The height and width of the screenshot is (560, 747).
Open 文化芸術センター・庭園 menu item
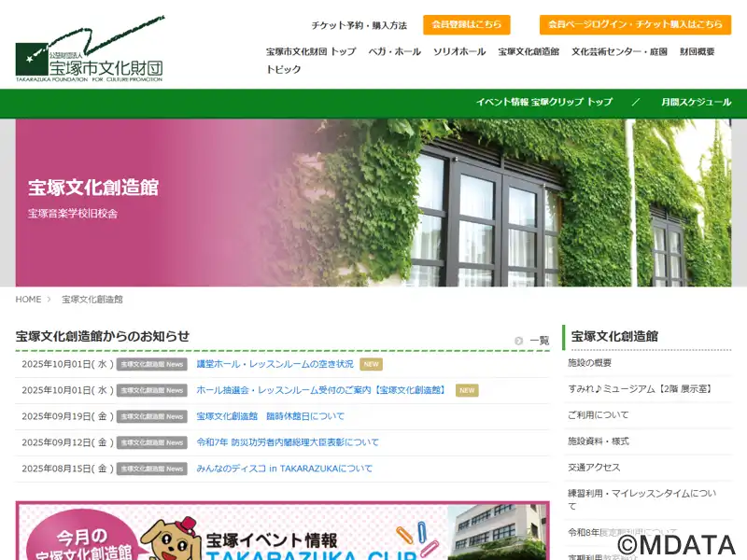pyautogui.click(x=619, y=51)
